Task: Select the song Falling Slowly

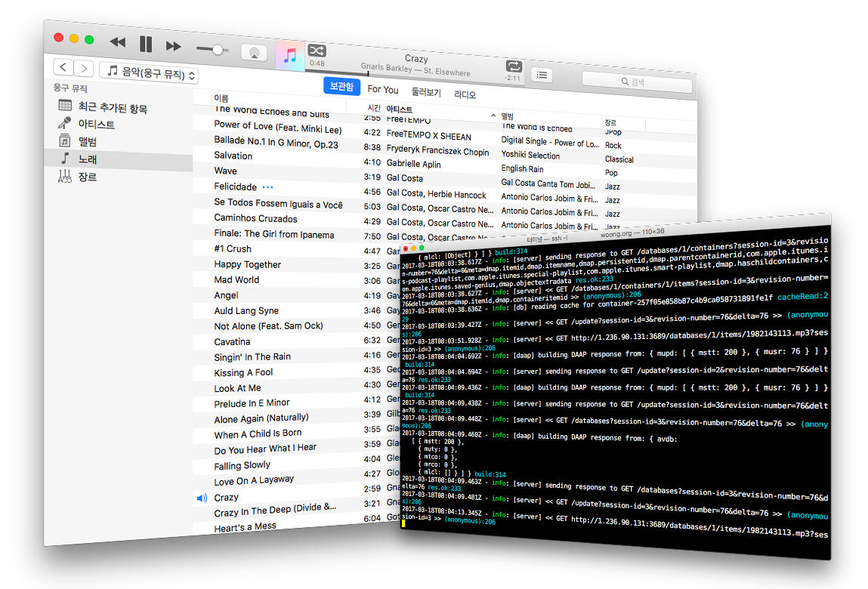Action: (x=242, y=466)
